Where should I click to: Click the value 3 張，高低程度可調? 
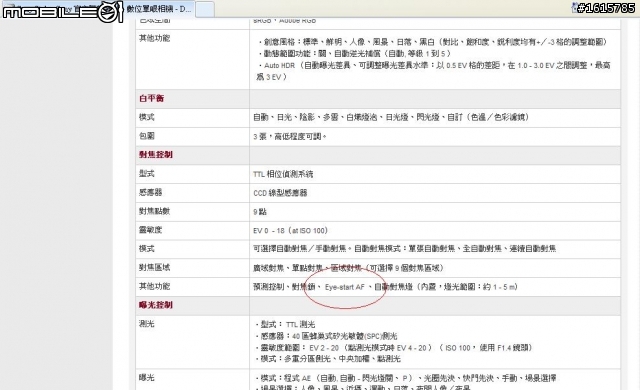coord(290,137)
